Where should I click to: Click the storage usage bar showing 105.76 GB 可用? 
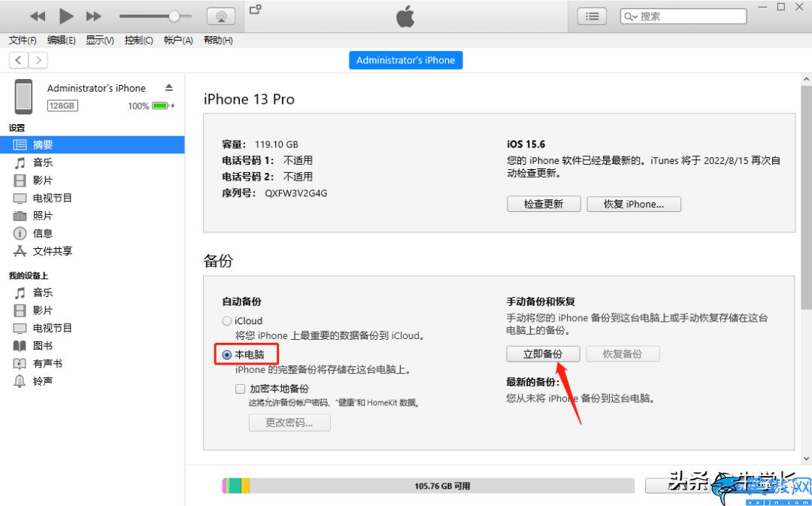coord(429,486)
